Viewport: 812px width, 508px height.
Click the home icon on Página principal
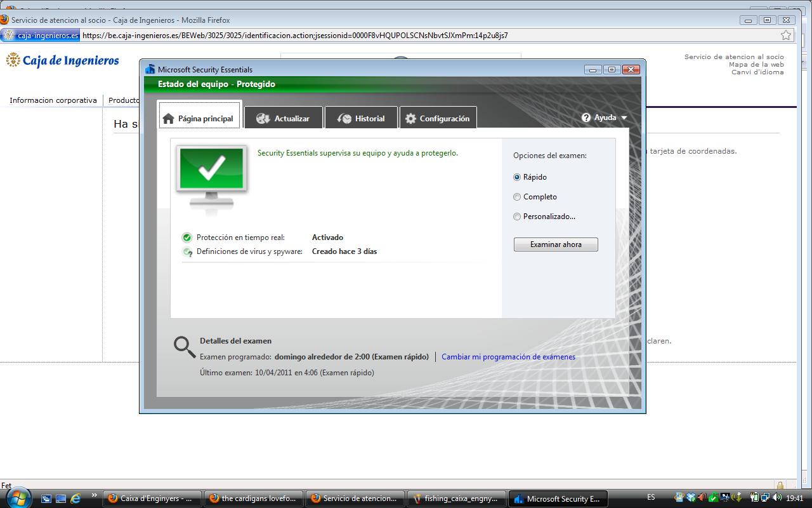click(x=168, y=119)
